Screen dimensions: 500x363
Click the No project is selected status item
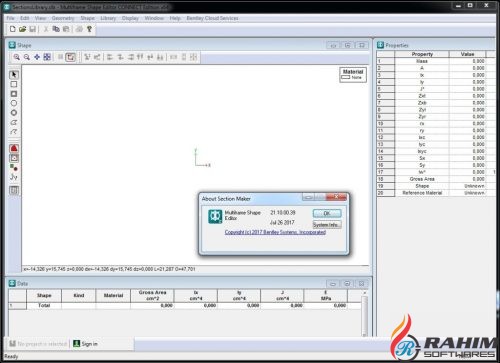pos(38,344)
